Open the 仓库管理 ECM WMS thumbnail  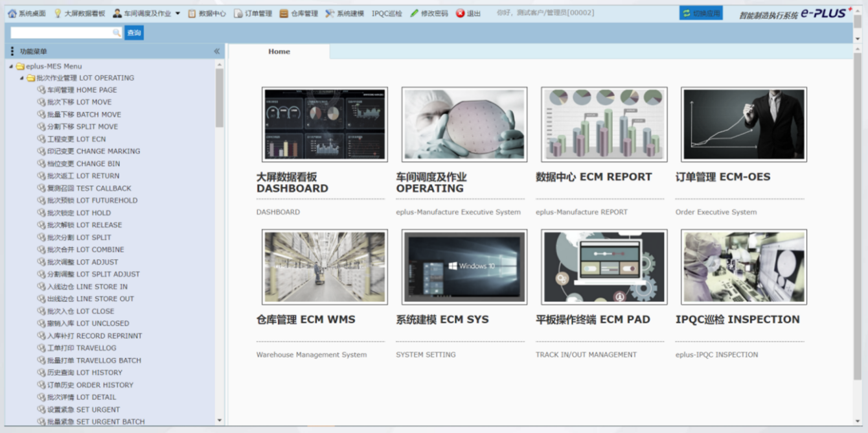point(325,266)
